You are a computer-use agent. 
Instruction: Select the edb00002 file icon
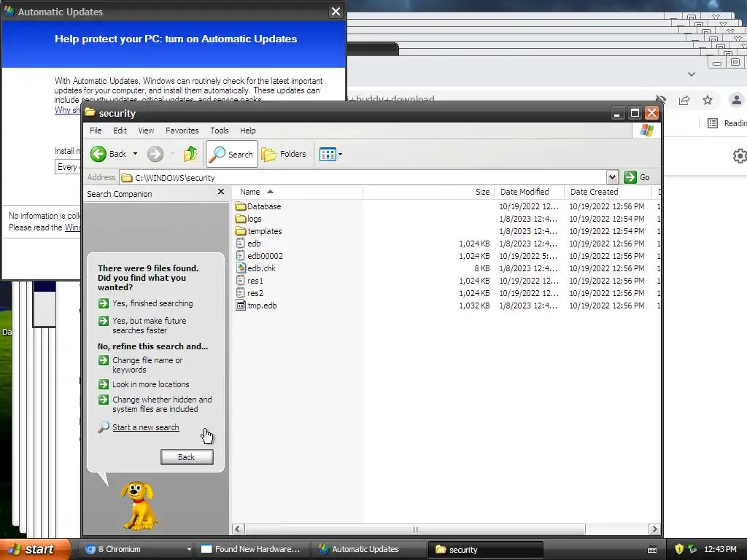(241, 256)
